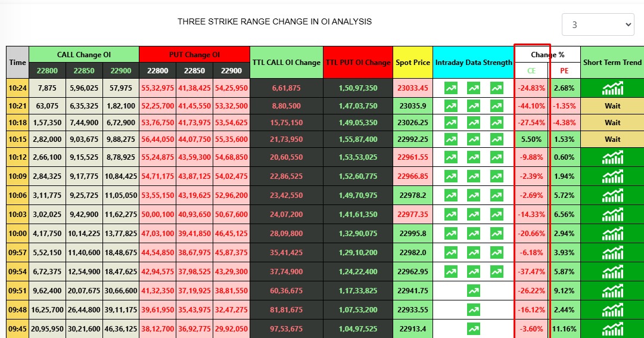Viewport: 644px width, 338px height.
Task: Click first intraday strength arrow in 10:09 row
Action: [451, 176]
